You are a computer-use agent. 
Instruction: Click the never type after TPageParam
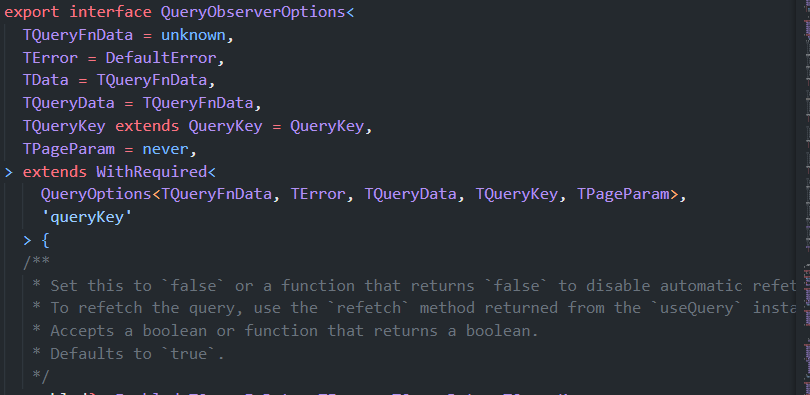(x=165, y=149)
